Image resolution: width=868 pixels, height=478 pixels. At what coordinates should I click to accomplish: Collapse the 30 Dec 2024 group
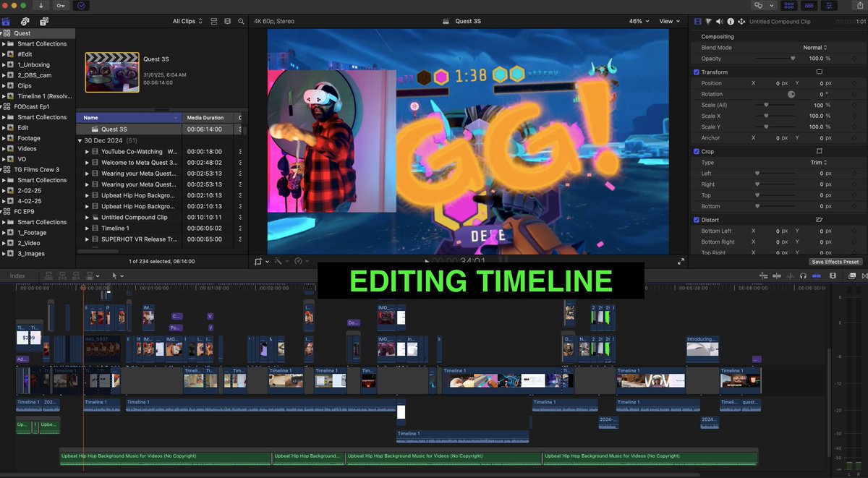pyautogui.click(x=80, y=140)
